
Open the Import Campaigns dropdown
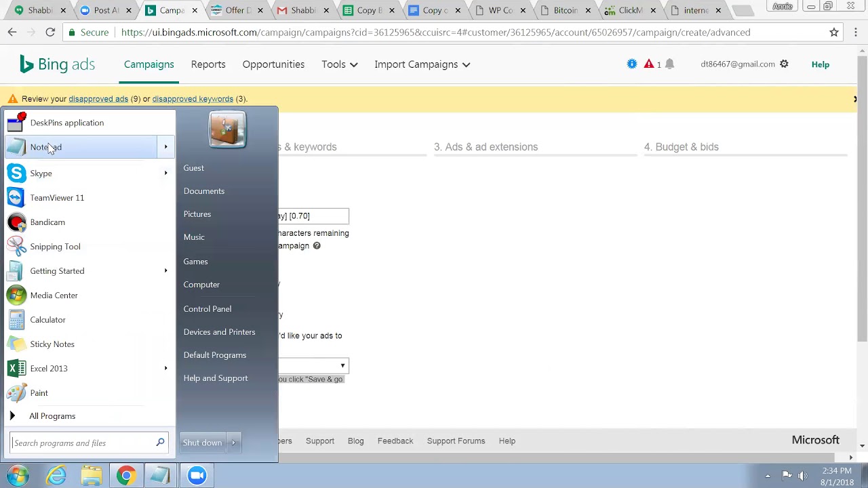pyautogui.click(x=422, y=64)
